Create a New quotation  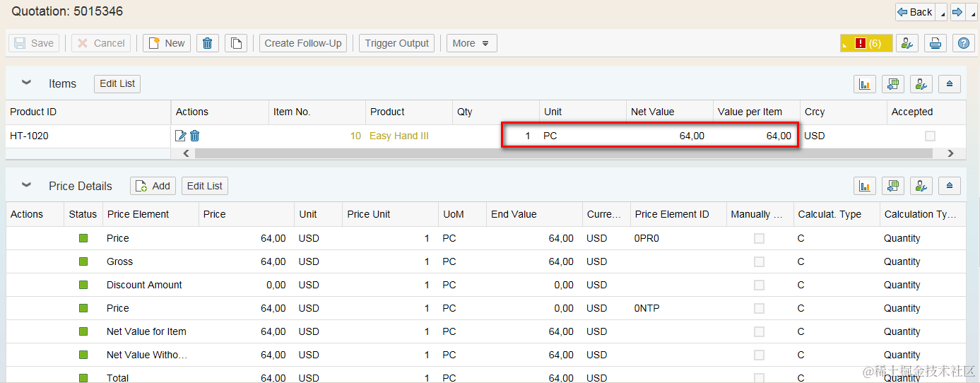coord(167,43)
